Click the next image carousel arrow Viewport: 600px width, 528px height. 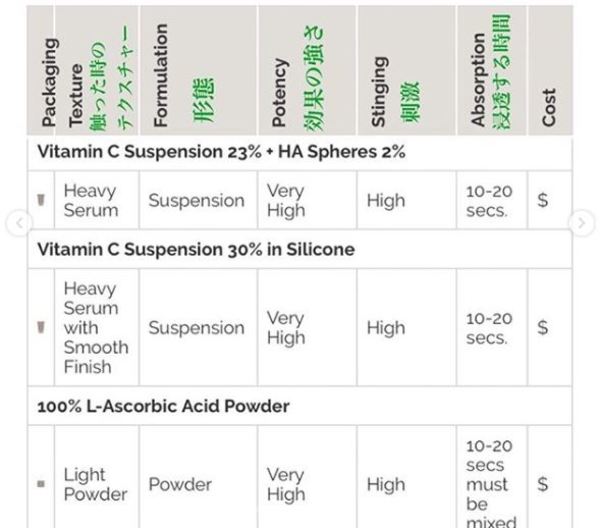tap(582, 223)
